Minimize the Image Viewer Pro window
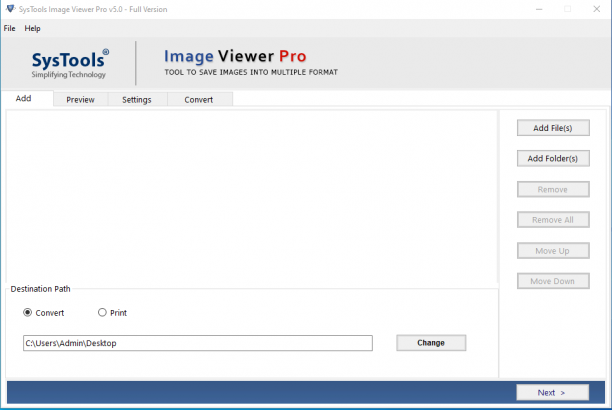Viewport: 612px width, 410px height. click(x=539, y=9)
